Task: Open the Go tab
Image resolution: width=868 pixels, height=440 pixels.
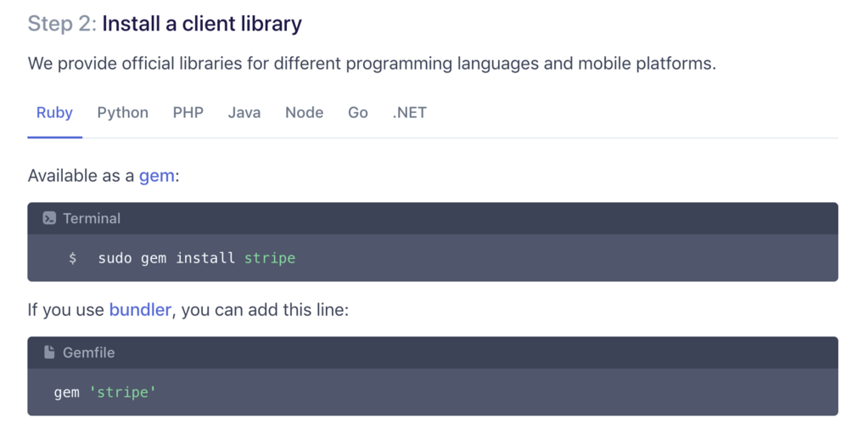Action: (358, 113)
